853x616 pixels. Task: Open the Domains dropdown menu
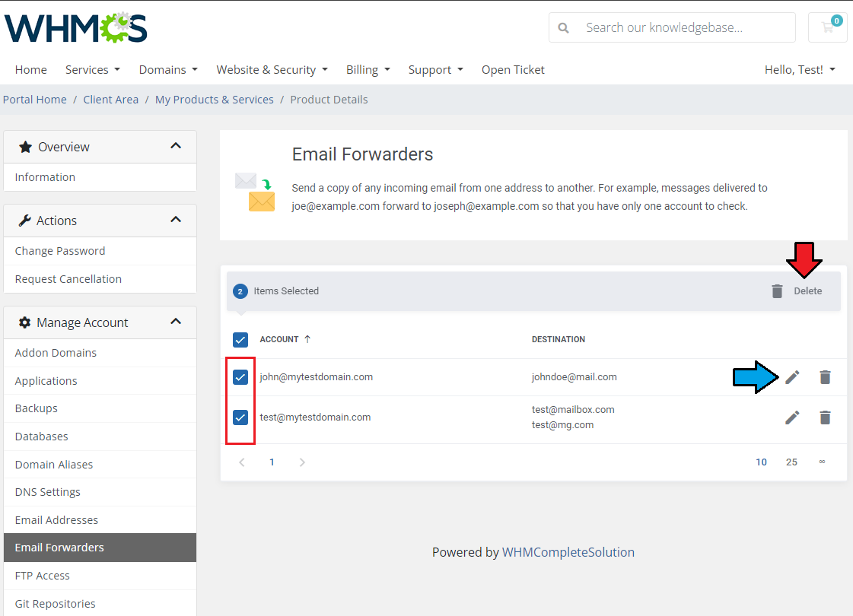click(168, 70)
